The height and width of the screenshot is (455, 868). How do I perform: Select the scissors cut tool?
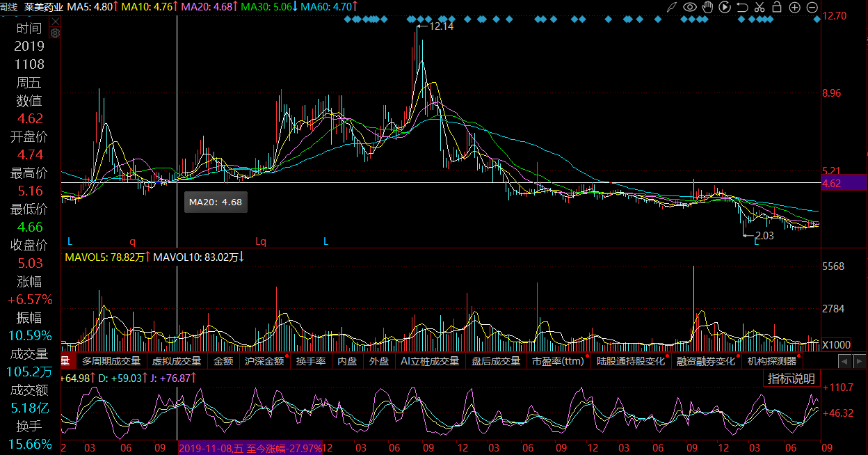[x=759, y=8]
